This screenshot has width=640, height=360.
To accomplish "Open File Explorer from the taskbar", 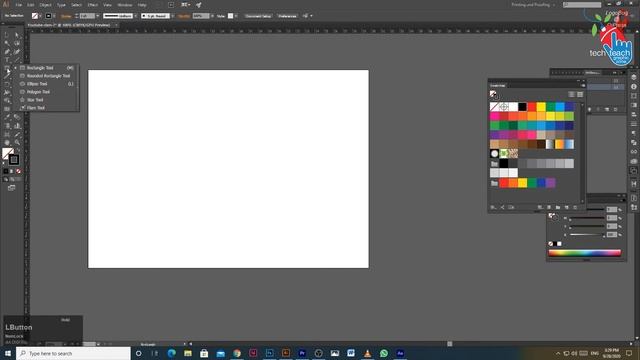I will [x=188, y=353].
